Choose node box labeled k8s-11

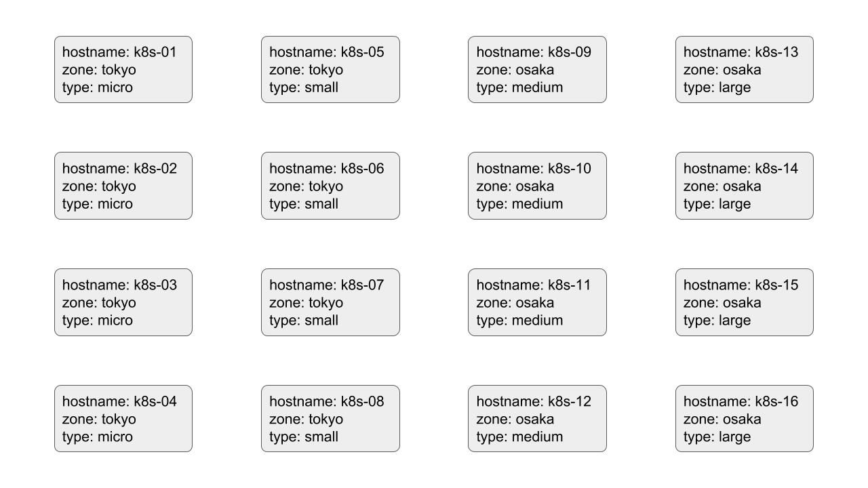click(x=537, y=302)
